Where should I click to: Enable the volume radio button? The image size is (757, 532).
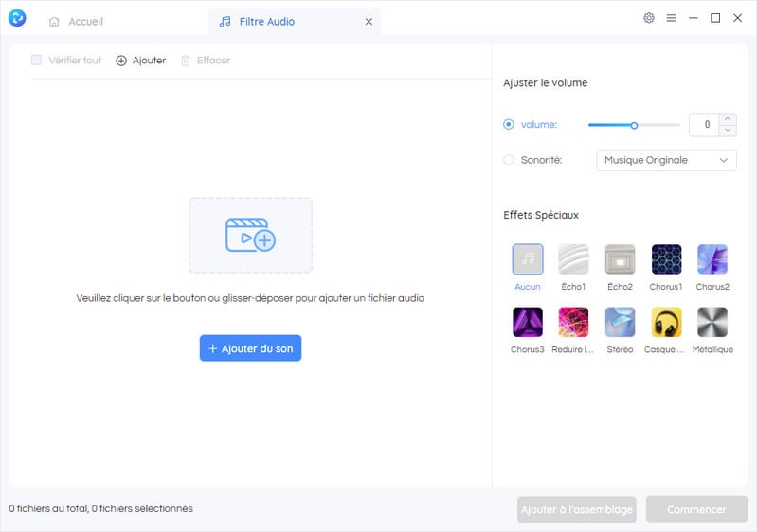tap(509, 124)
